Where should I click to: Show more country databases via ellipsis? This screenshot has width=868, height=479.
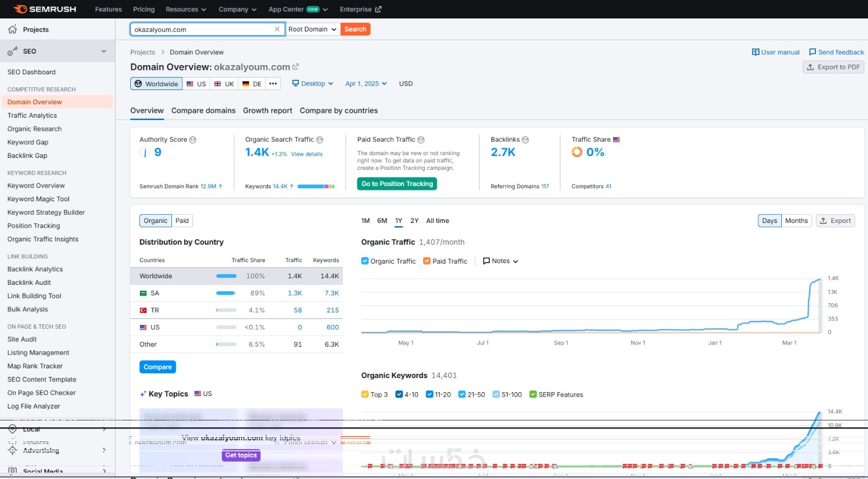pyautogui.click(x=273, y=84)
